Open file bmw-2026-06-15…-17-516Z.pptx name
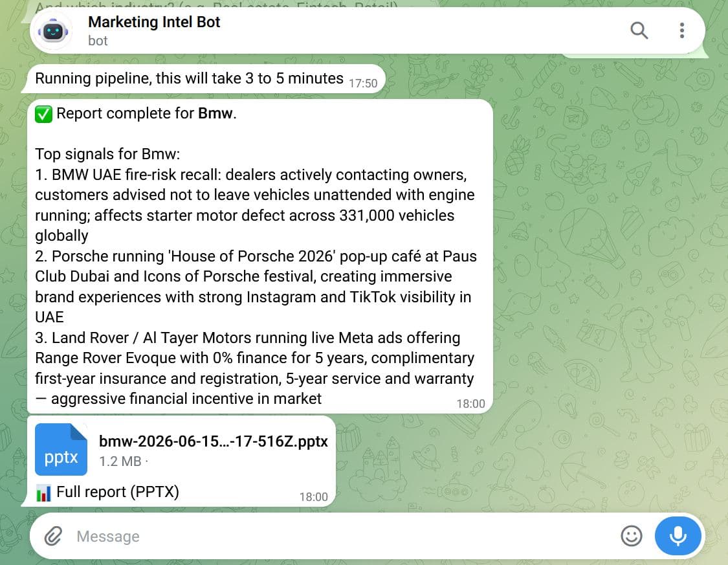The image size is (728, 565). point(214,441)
